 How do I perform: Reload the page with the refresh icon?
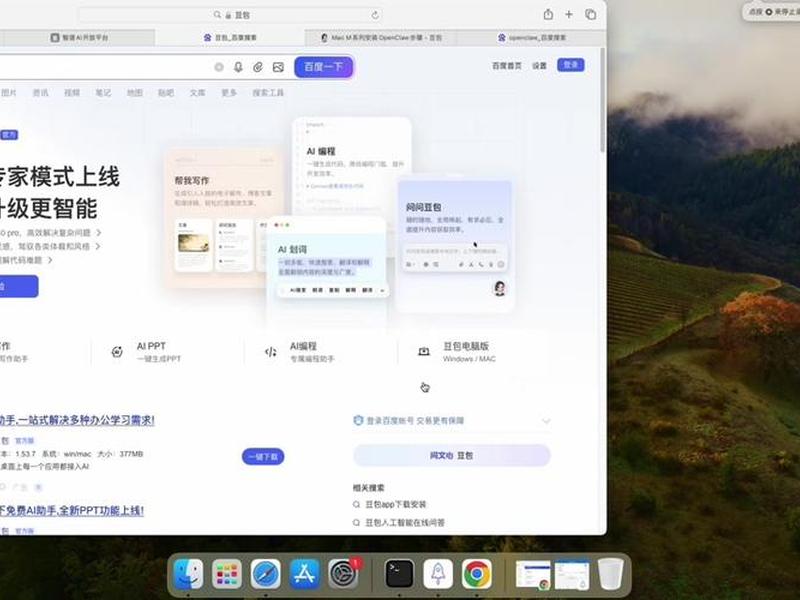375,15
